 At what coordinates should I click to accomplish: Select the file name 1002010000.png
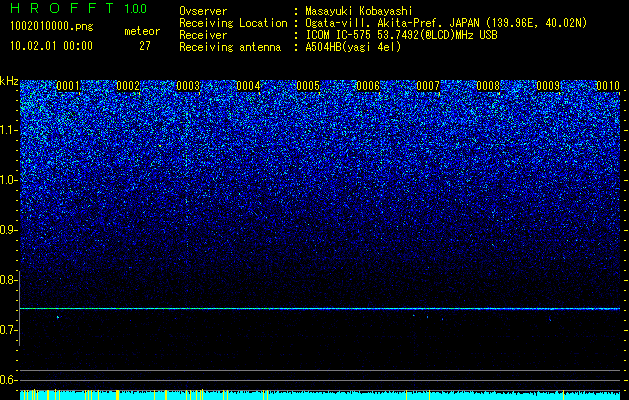[x=52, y=27]
